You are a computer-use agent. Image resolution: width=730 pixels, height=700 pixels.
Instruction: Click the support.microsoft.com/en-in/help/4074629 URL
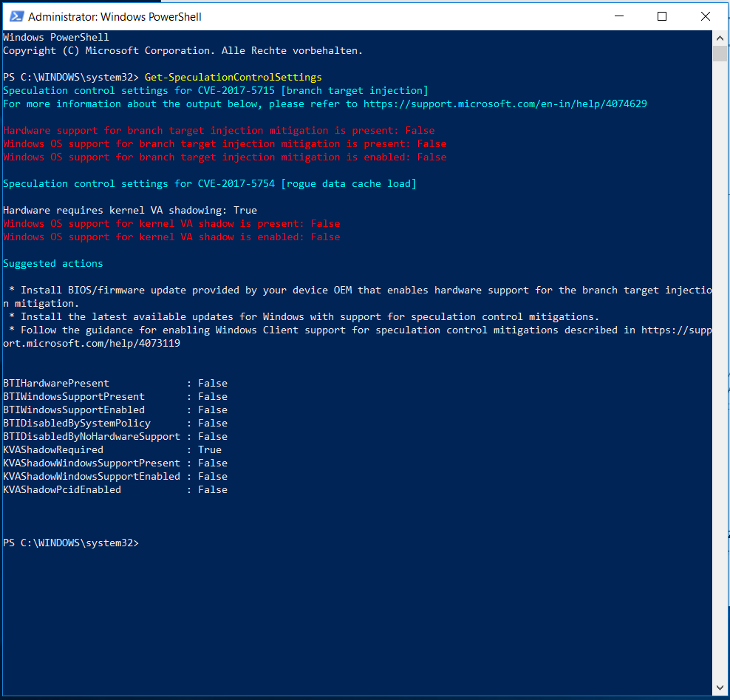505,104
